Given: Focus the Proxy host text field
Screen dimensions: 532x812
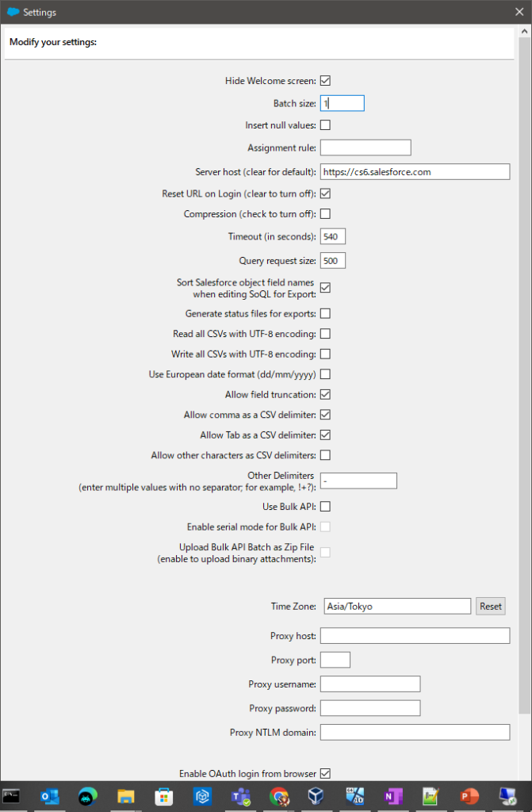Looking at the screenshot, I should click(414, 635).
